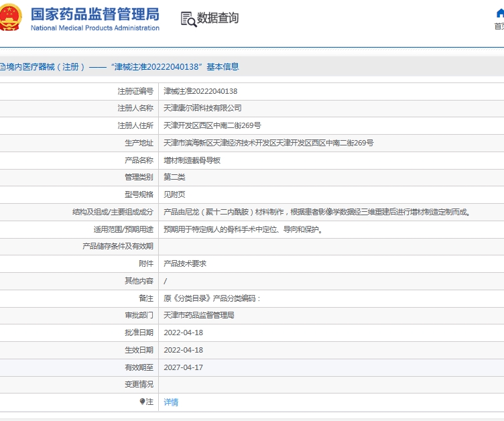Go to home via house icon
The height and width of the screenshot is (421, 504).
coord(500,13)
